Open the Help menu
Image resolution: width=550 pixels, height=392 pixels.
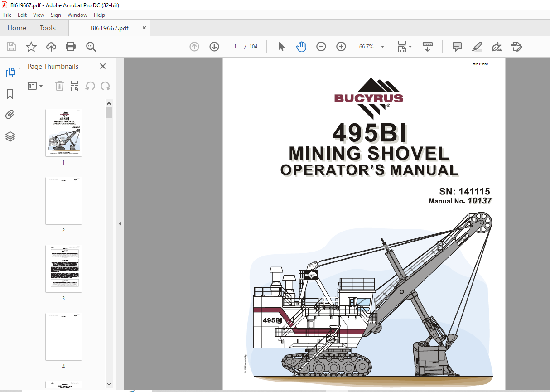click(99, 15)
